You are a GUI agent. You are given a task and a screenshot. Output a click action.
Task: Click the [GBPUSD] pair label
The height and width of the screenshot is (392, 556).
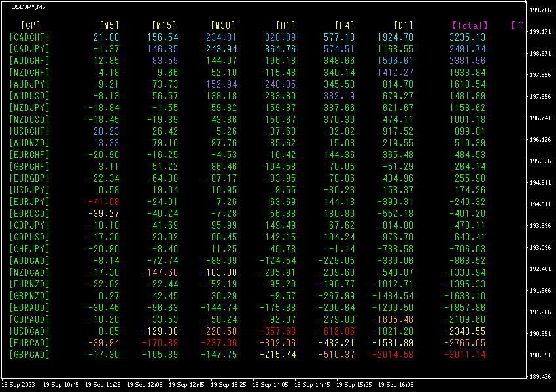point(29,237)
